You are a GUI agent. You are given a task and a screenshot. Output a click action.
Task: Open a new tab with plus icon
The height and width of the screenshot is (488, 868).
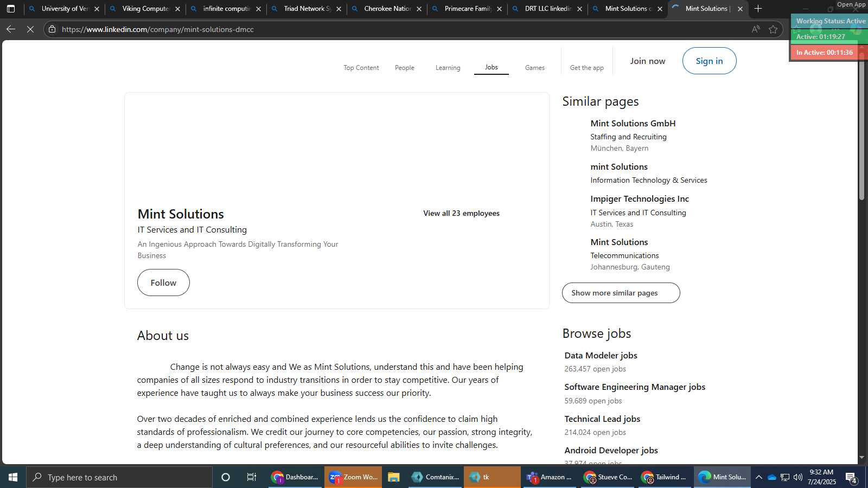[x=758, y=9]
